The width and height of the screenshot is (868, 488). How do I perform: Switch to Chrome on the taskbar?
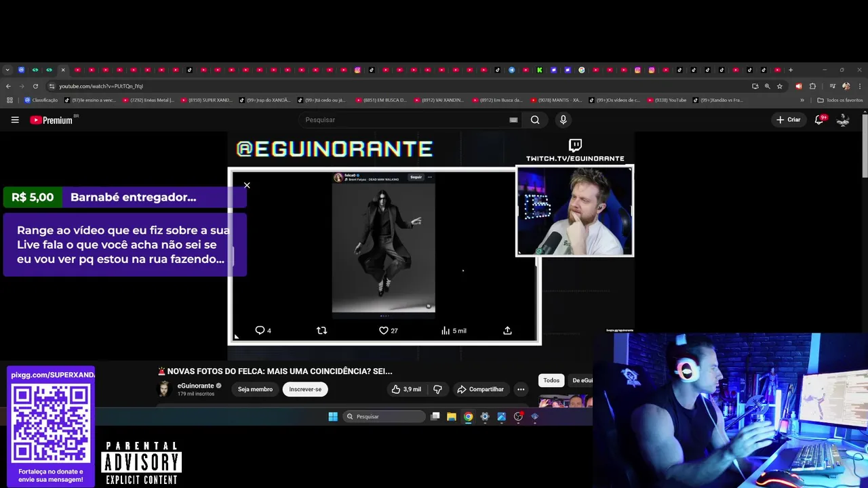[x=468, y=417]
